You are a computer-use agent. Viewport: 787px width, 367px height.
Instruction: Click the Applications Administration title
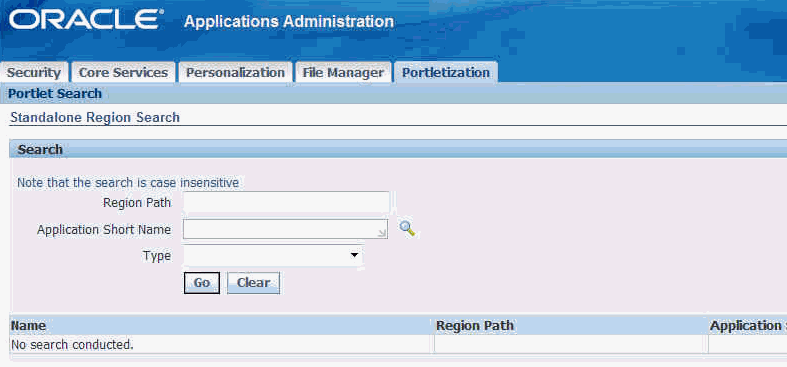[x=289, y=22]
